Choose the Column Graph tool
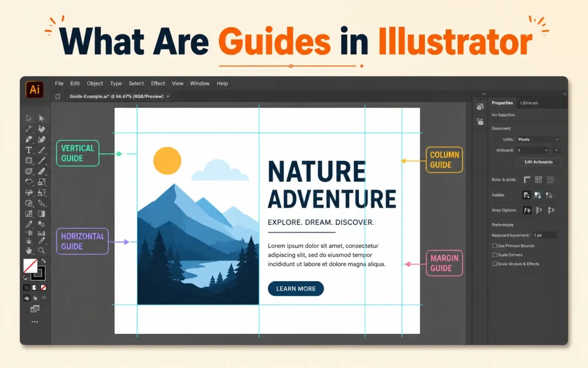The image size is (588, 368). 41,233
